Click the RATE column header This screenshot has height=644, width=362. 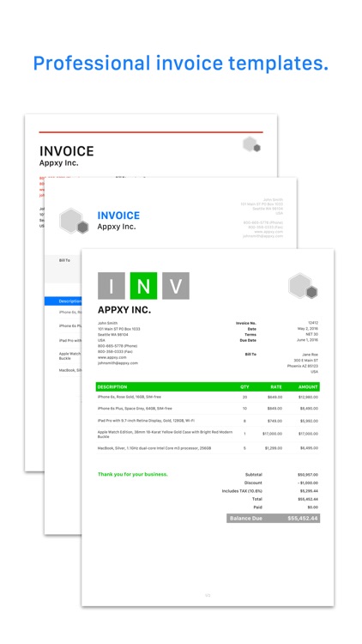click(276, 387)
